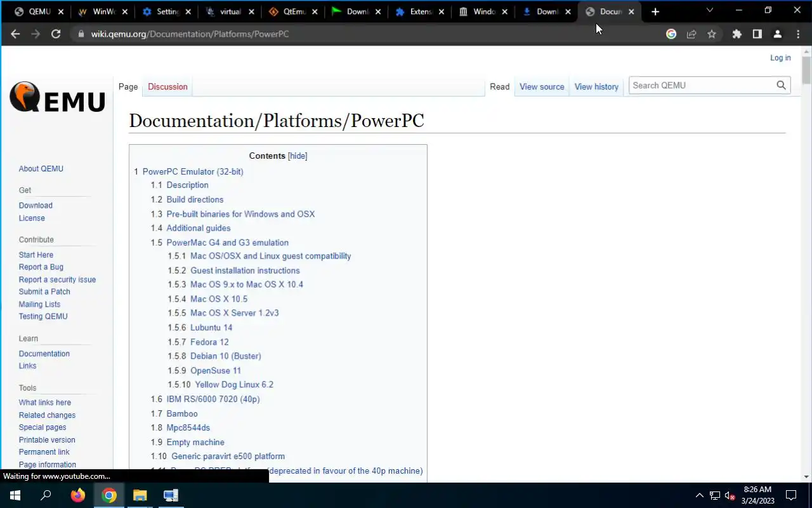The width and height of the screenshot is (812, 508).
Task: Click the search magnifier in QEMU search
Action: 781,85
